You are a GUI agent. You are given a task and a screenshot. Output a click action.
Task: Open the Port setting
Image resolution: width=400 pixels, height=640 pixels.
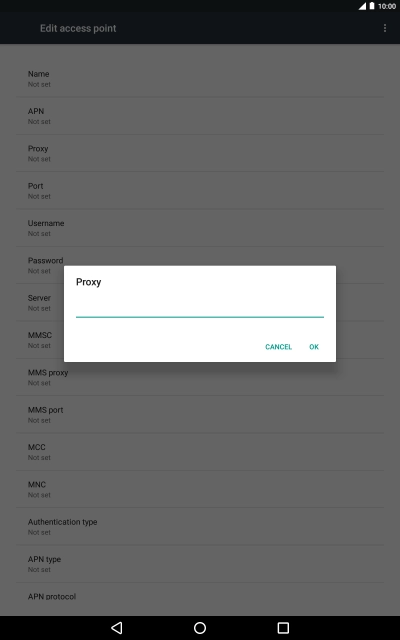200,191
